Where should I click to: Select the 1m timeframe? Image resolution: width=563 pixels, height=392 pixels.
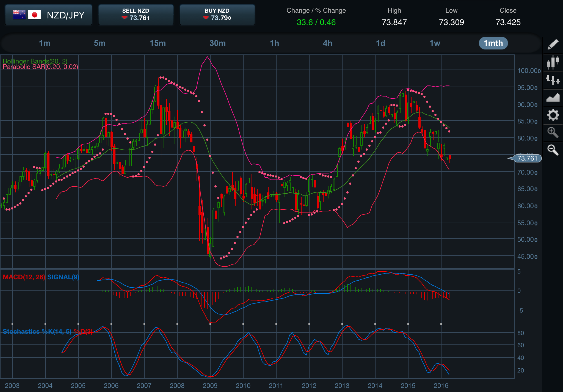pos(45,43)
